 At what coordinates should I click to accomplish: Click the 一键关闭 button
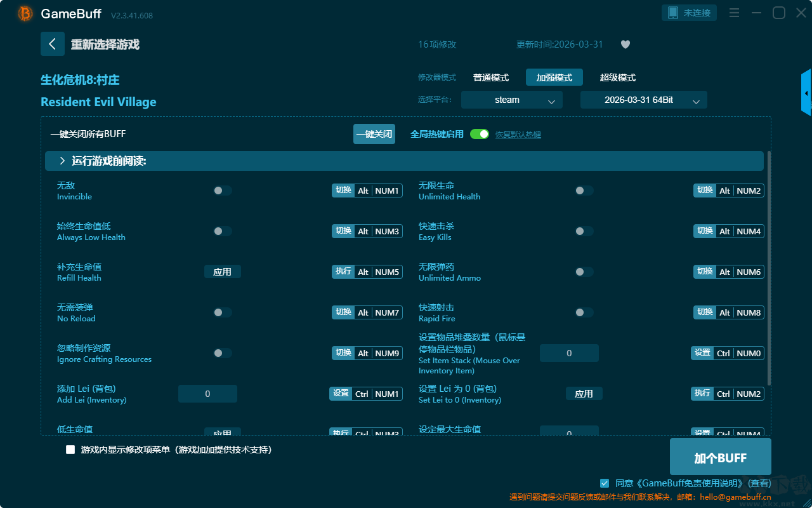tap(374, 134)
